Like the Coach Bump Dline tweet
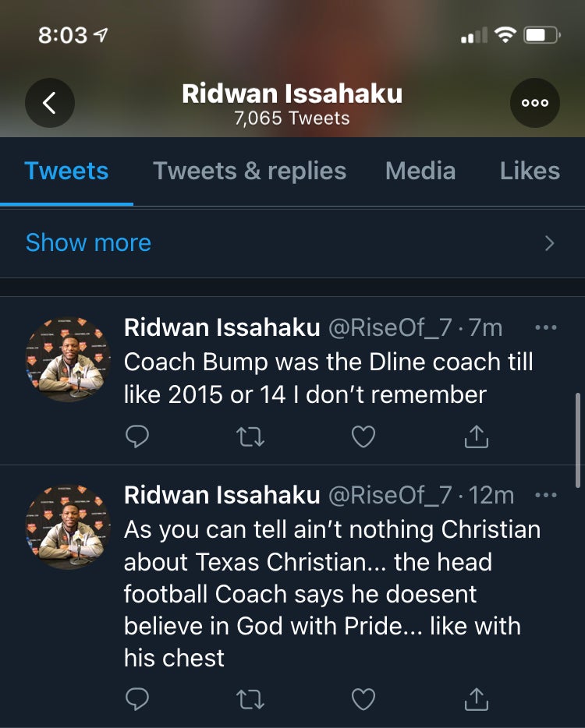 click(363, 438)
